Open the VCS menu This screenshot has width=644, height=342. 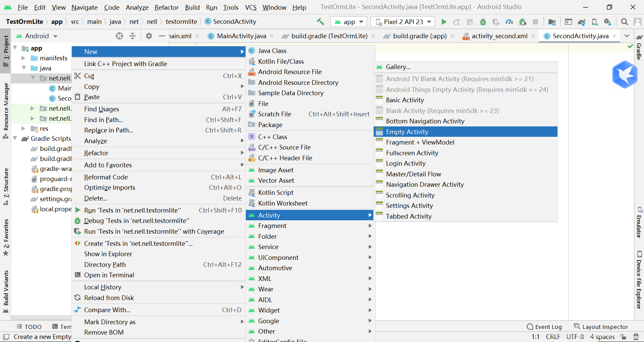[x=251, y=7]
